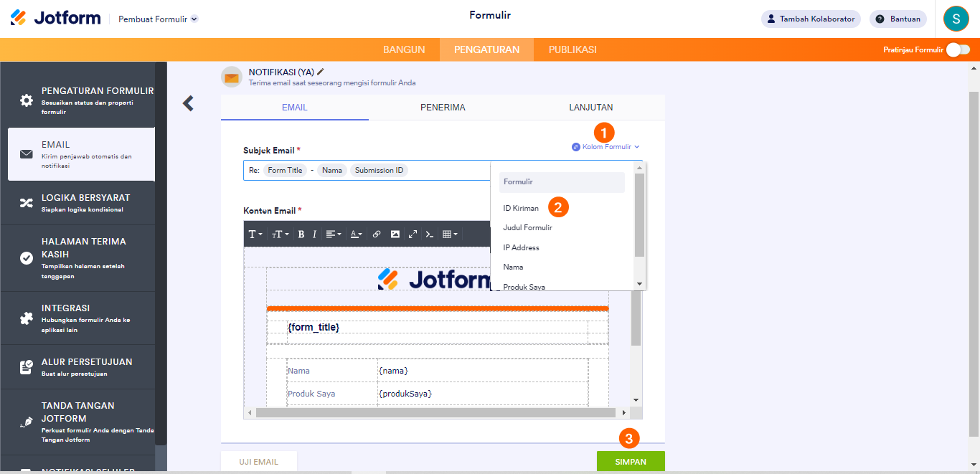
Task: Open the text color dropdown
Action: 356,234
